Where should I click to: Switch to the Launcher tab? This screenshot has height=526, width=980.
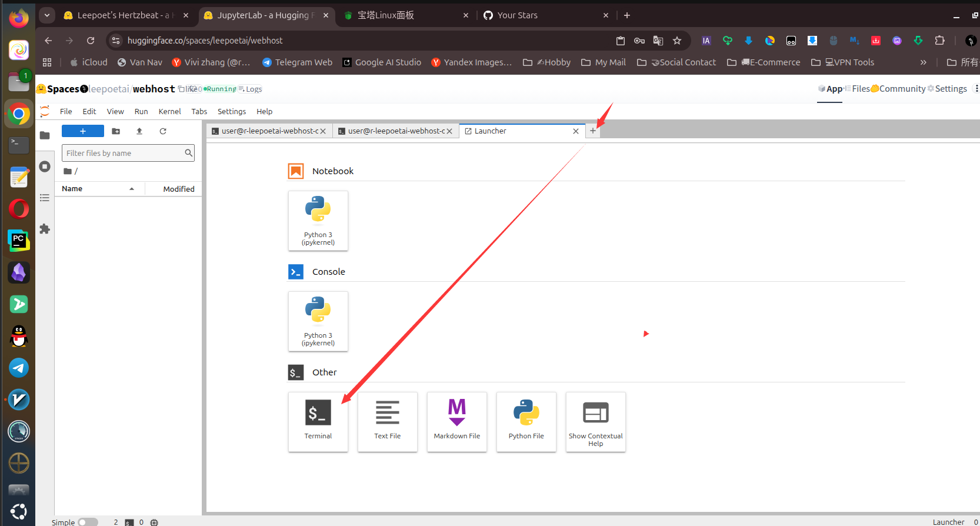point(490,131)
